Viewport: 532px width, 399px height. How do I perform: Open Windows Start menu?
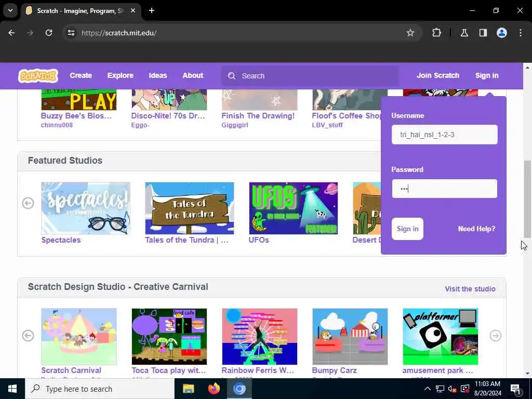(12, 389)
